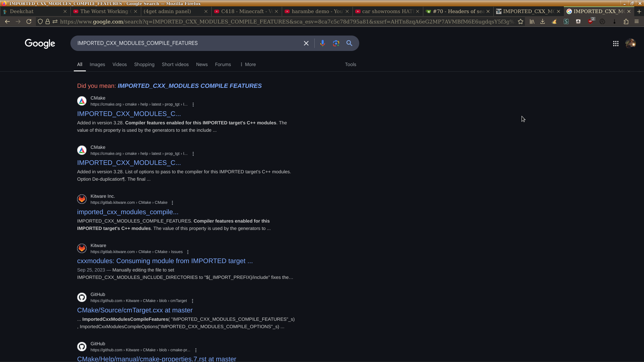The height and width of the screenshot is (362, 644).
Task: Click the Did you mean suggestion
Action: [x=190, y=86]
